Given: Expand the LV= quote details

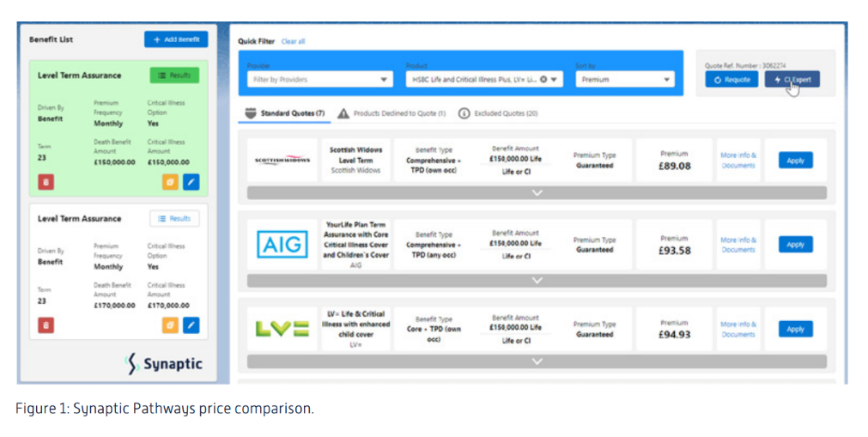Looking at the screenshot, I should (537, 361).
